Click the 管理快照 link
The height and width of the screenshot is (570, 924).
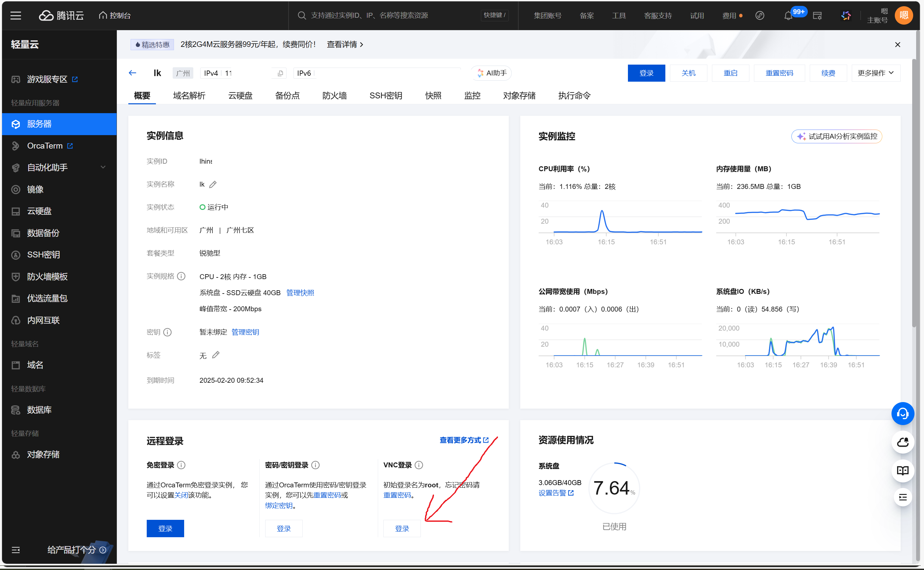300,293
